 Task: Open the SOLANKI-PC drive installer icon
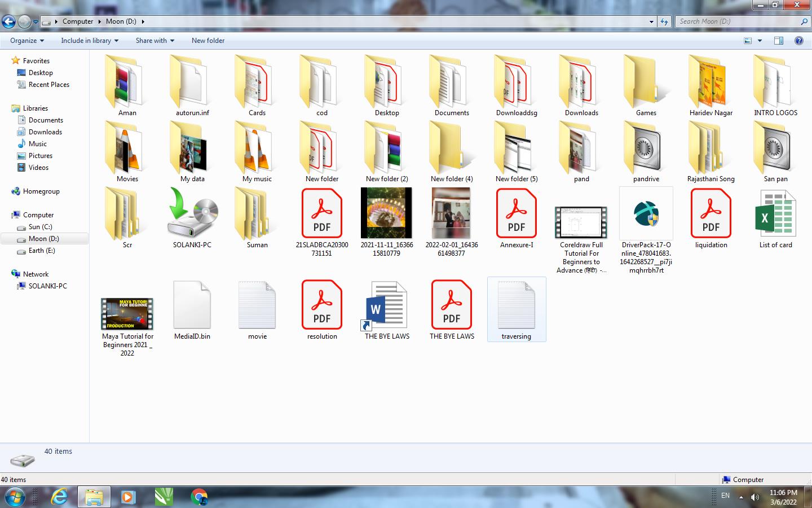pos(192,214)
